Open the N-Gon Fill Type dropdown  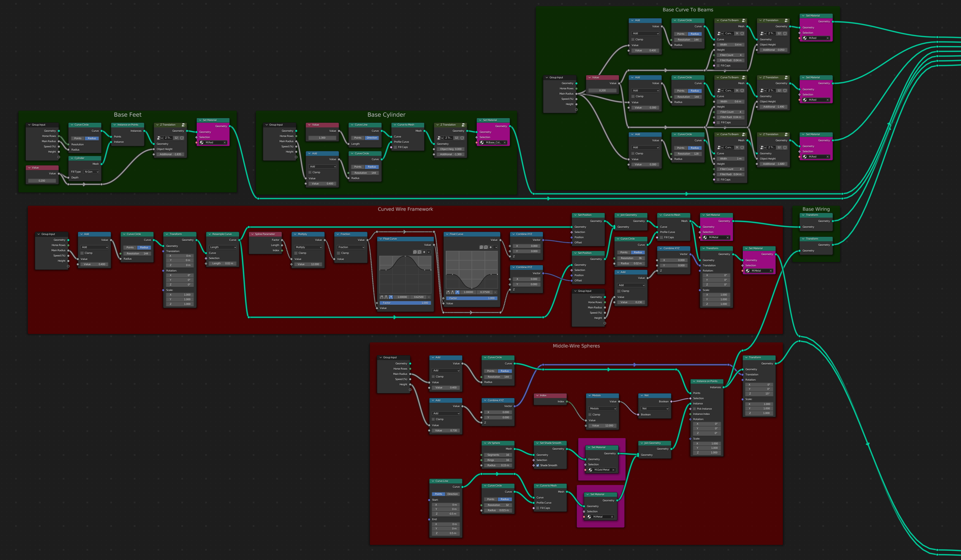[91, 172]
